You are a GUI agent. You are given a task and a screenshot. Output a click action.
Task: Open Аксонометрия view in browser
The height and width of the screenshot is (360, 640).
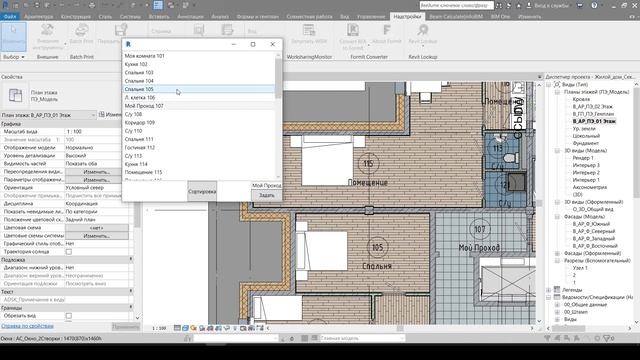tap(590, 187)
